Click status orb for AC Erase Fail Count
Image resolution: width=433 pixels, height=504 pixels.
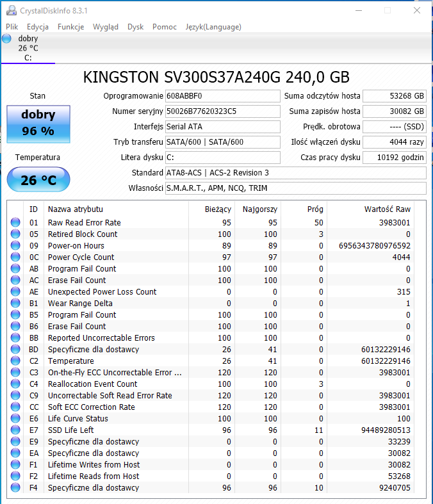pos(15,280)
